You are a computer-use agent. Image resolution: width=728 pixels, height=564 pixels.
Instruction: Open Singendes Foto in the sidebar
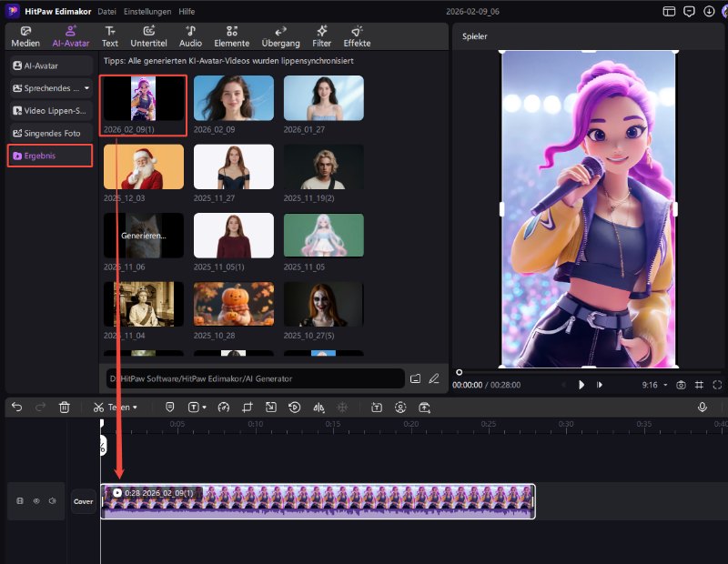point(51,133)
